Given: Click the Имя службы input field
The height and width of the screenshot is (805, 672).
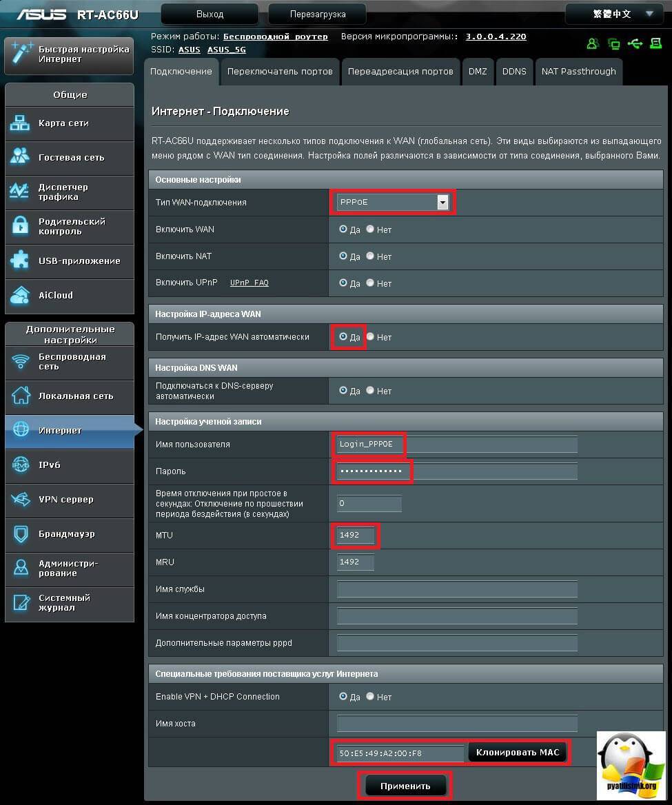Looking at the screenshot, I should pyautogui.click(x=457, y=589).
